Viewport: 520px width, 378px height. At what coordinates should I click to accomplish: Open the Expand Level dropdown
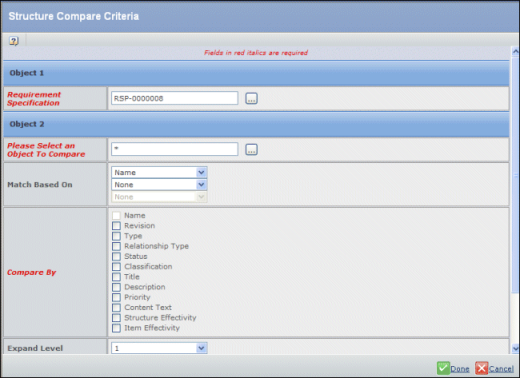coord(159,348)
